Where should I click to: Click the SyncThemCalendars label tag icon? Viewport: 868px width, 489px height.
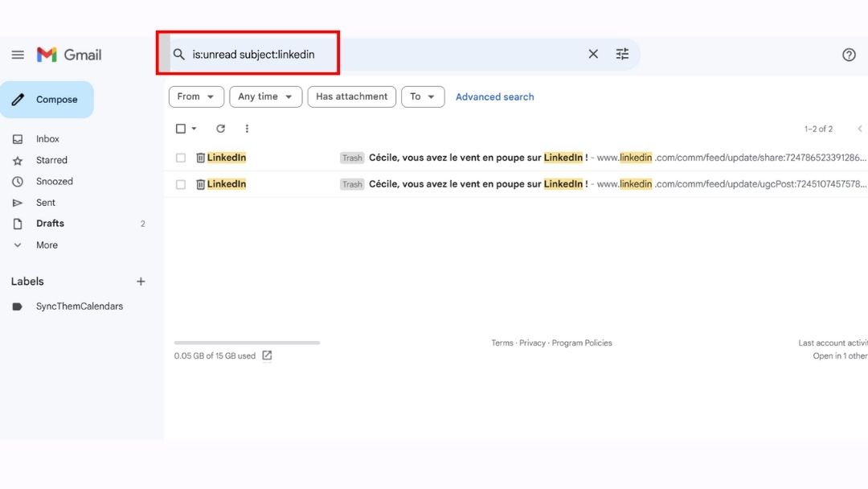tap(17, 306)
